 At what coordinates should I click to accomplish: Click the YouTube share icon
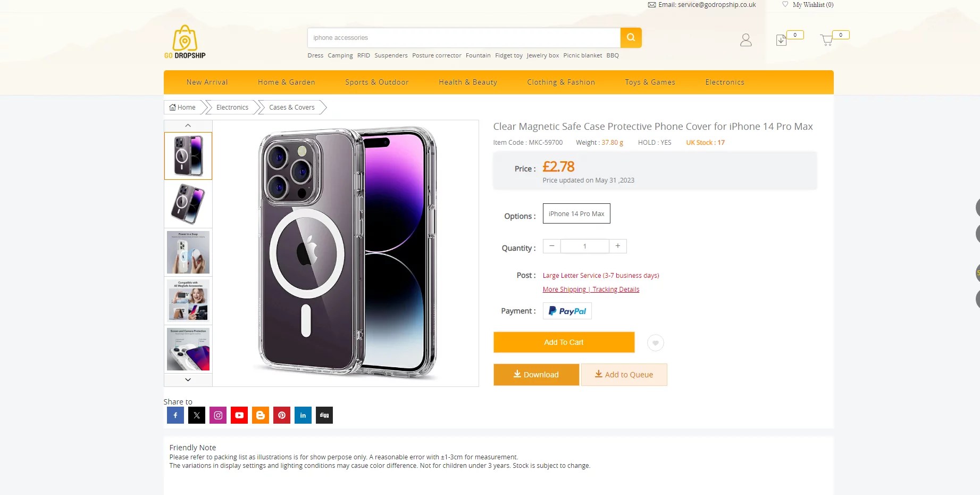click(239, 415)
